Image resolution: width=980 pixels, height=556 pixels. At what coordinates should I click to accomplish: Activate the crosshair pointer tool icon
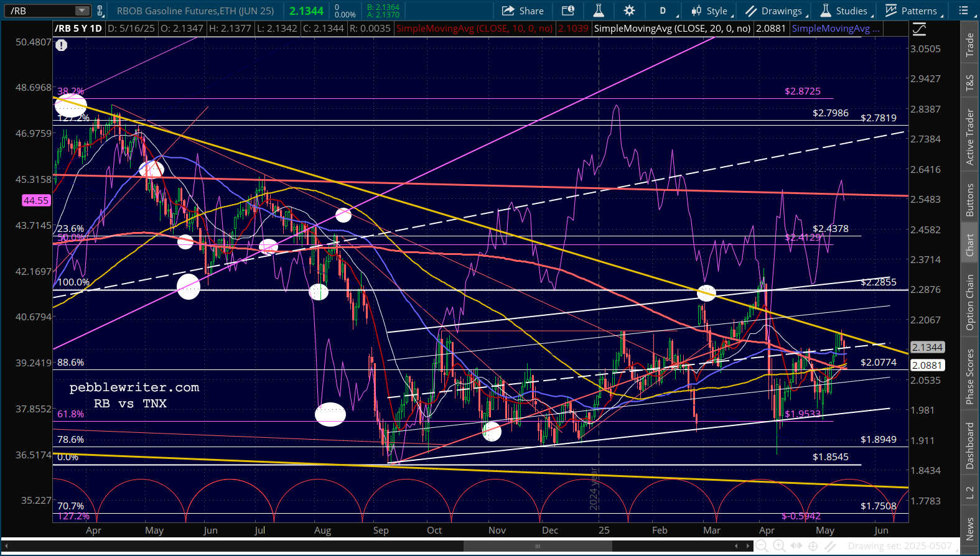pos(813,546)
